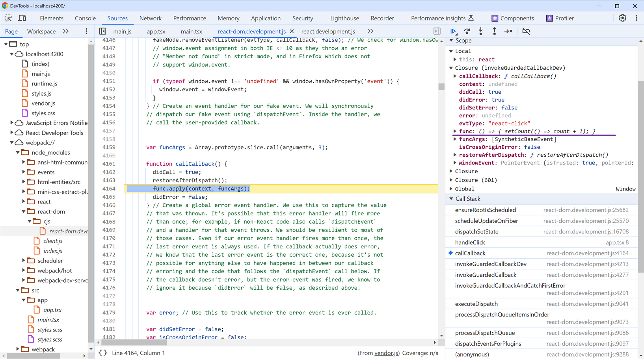Click the code editor vertical scrollbar thumb
This screenshot has width=644, height=359.
pos(441,87)
